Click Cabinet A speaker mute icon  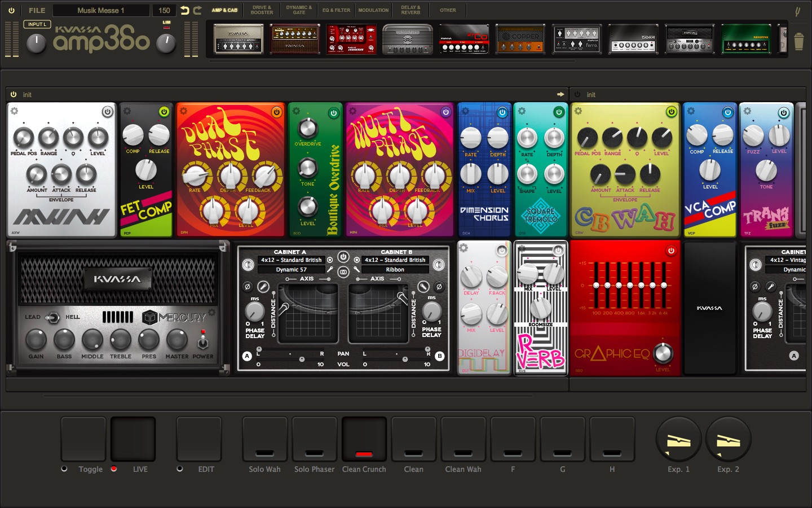pyautogui.click(x=248, y=264)
